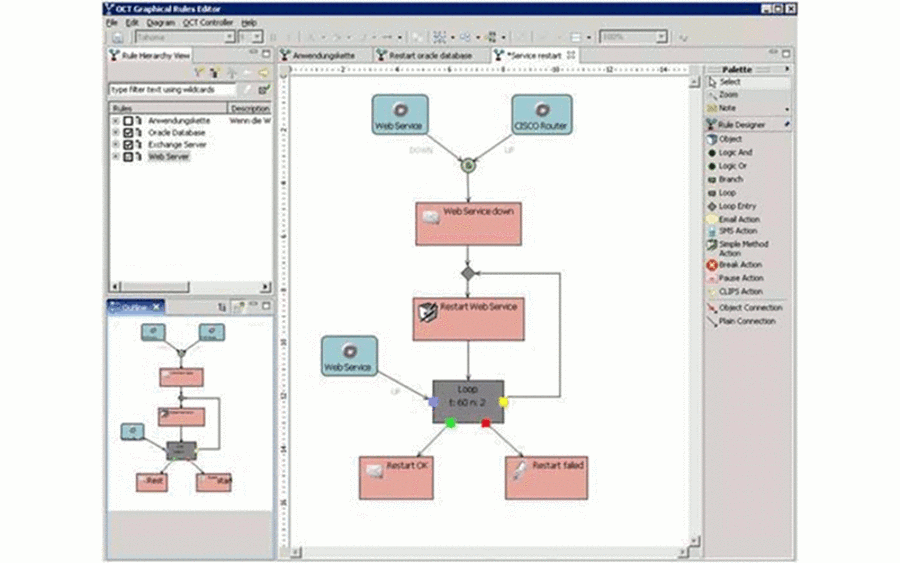
Task: Open the Edit menu
Action: 132,22
